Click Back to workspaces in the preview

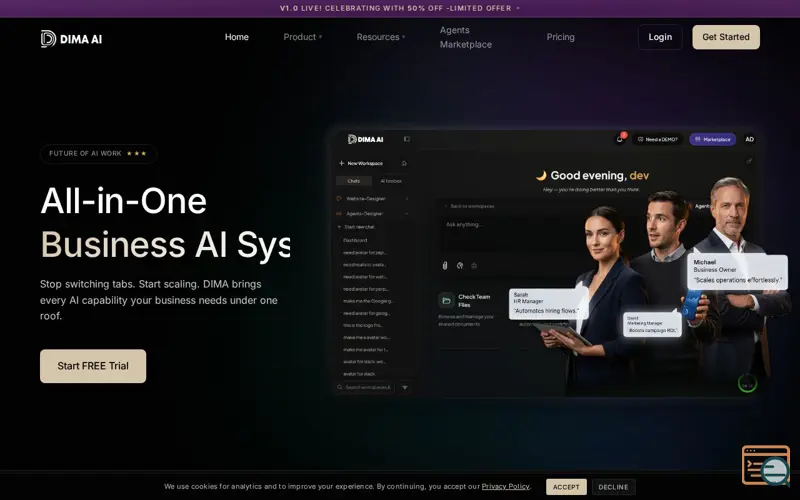point(469,206)
